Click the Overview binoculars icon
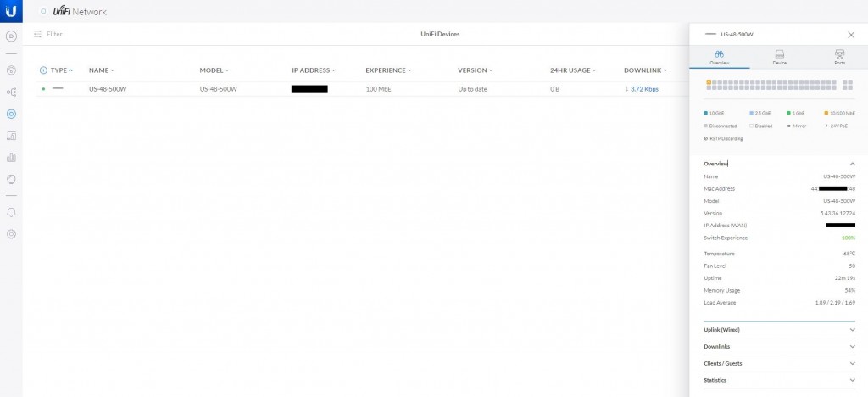 (x=719, y=54)
